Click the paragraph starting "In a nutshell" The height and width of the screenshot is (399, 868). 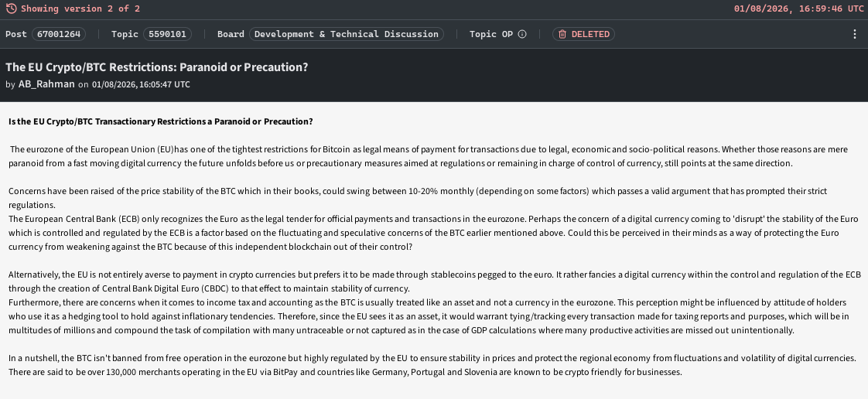(432, 365)
